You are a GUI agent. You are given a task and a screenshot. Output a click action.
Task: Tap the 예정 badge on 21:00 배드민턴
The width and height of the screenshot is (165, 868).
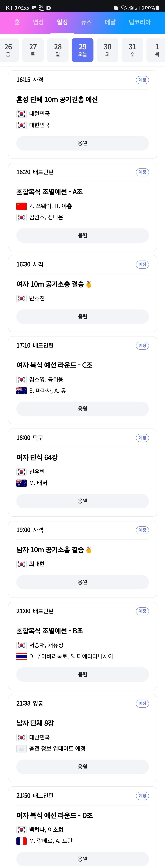point(142,611)
